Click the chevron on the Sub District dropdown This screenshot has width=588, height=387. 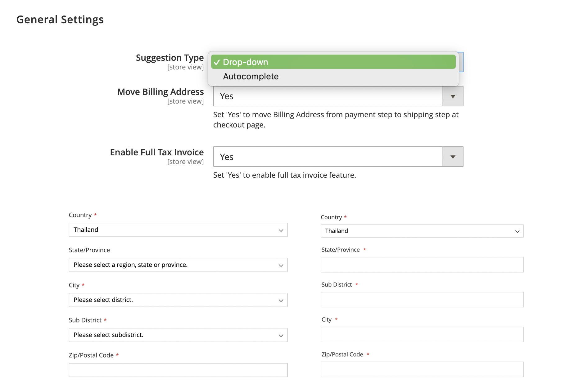coord(280,335)
